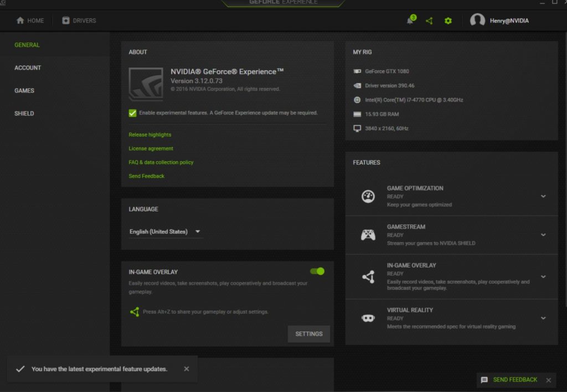
Task: Click the GeForce GTX 1080 text
Action: (x=387, y=71)
